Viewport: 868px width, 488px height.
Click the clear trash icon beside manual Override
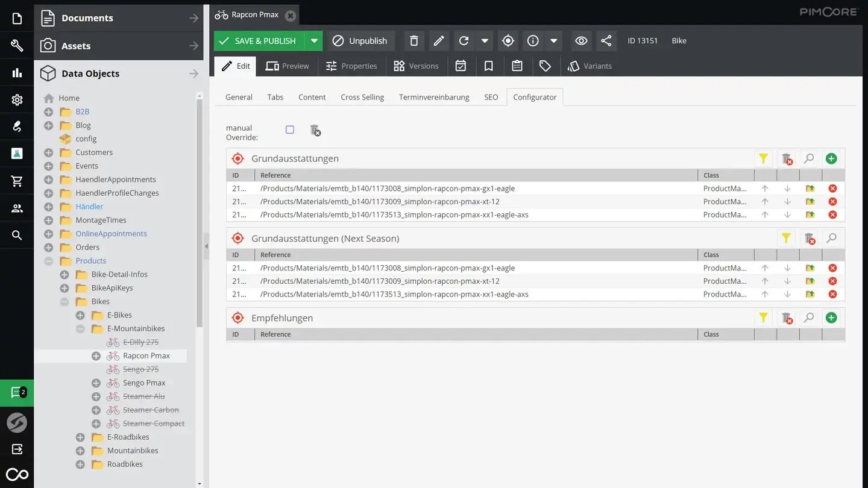coord(315,130)
